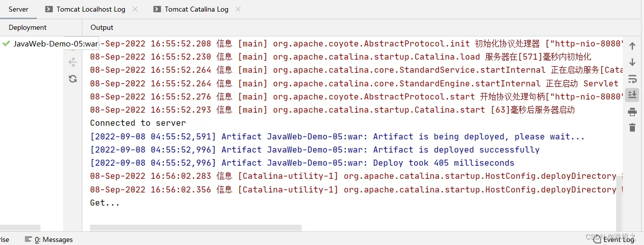The image size is (644, 245).
Task: Switch to the Server tab
Action: [x=18, y=9]
